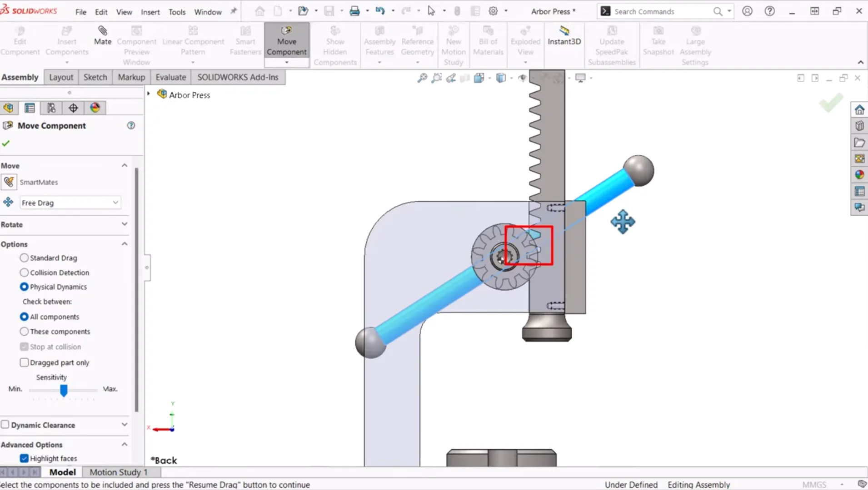
Task: Expand the Rotate section
Action: tap(124, 224)
